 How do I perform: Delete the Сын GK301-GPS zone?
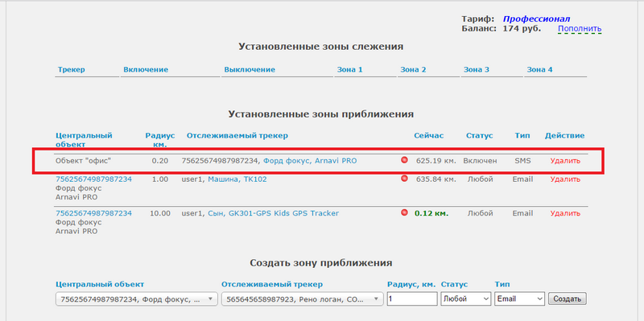565,213
